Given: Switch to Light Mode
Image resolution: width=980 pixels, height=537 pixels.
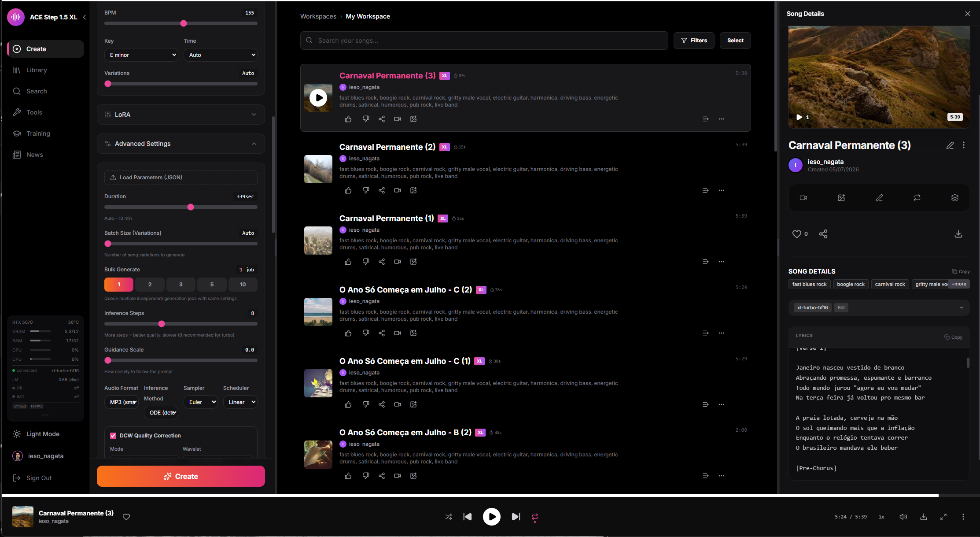Looking at the screenshot, I should (x=43, y=434).
